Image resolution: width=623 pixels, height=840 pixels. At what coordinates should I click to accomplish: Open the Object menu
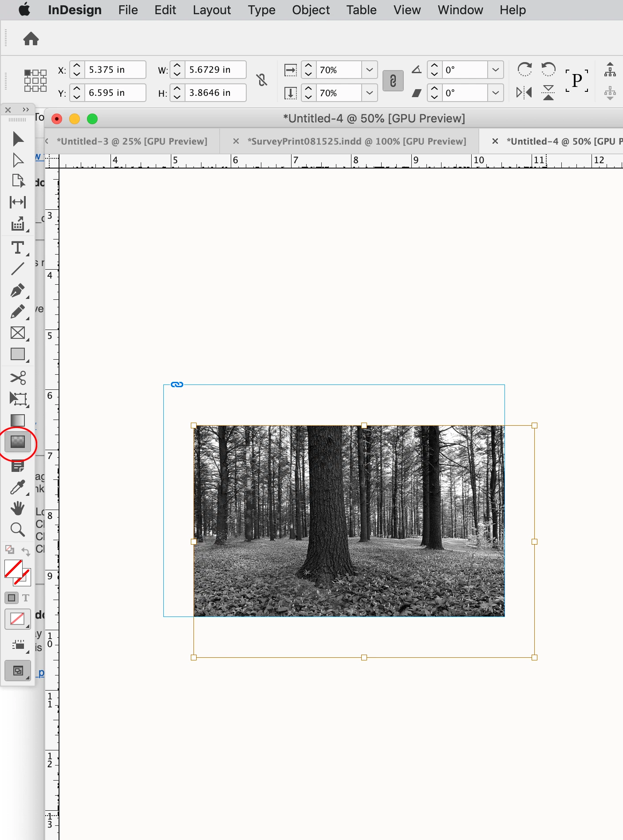pos(311,10)
